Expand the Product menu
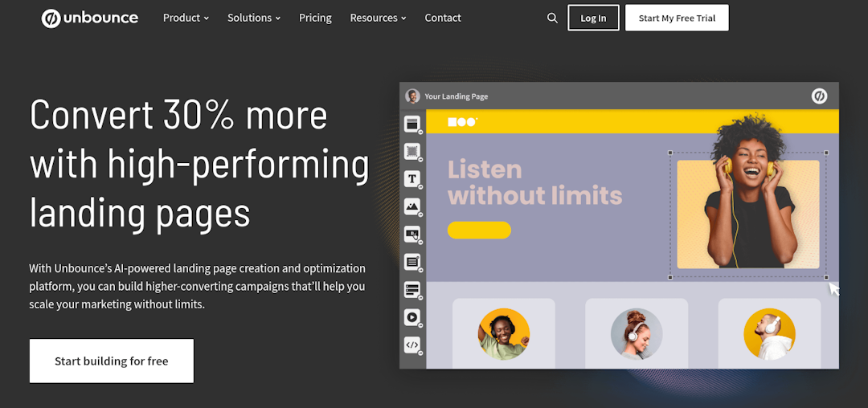The image size is (868, 408). pos(186,18)
